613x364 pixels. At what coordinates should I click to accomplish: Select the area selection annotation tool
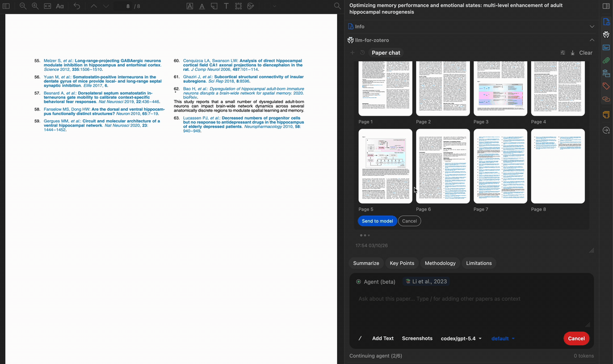(238, 6)
